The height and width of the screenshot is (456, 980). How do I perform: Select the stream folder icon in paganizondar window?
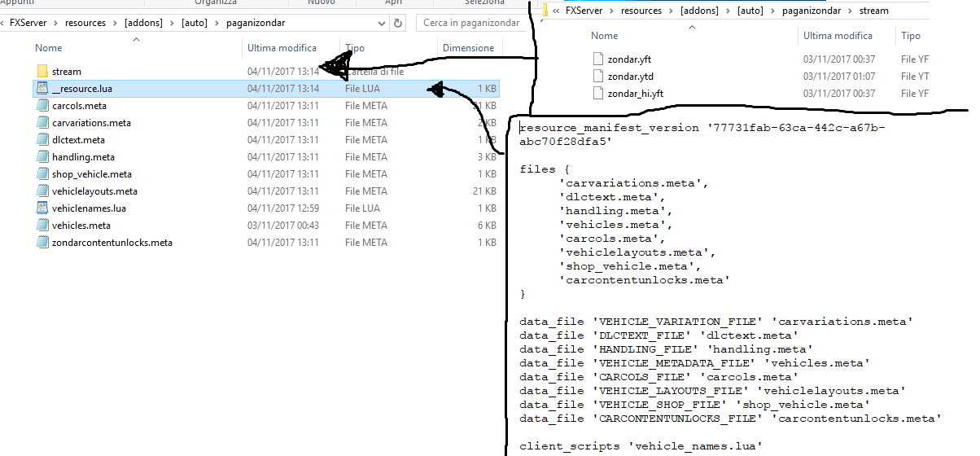click(x=42, y=72)
